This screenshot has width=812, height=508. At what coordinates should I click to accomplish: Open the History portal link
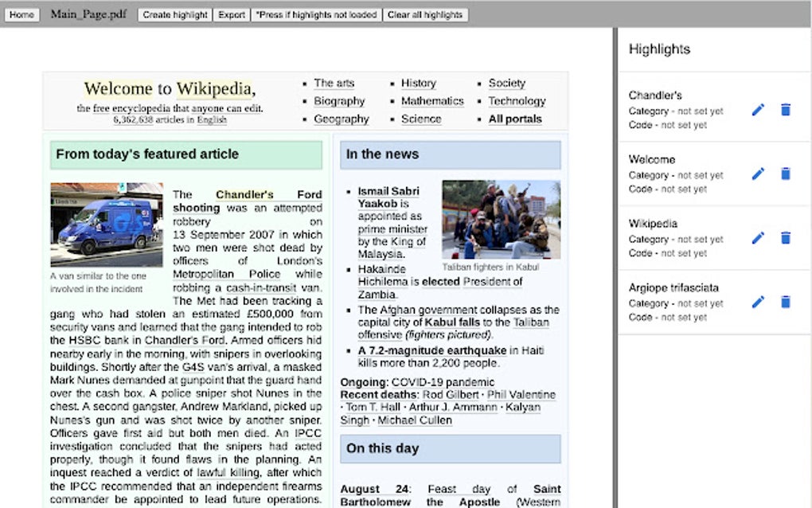pyautogui.click(x=419, y=84)
